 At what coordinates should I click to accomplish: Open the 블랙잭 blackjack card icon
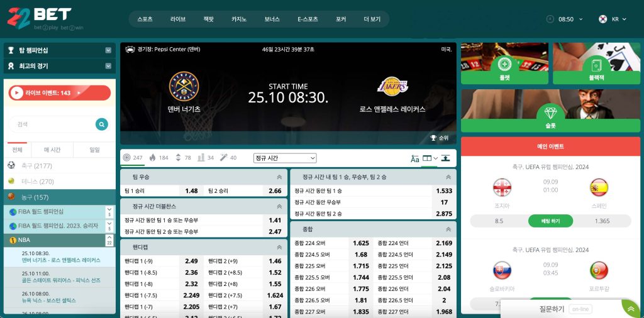click(596, 65)
